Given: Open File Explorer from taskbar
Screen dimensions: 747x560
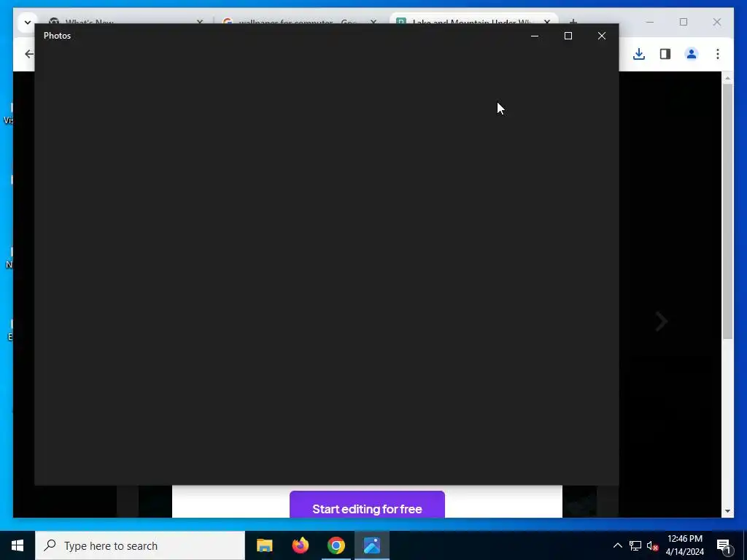Looking at the screenshot, I should point(264,545).
